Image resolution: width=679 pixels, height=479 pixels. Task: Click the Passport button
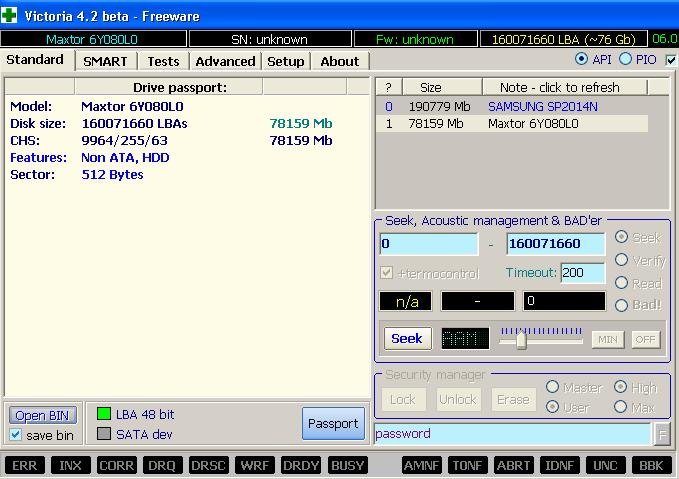(x=333, y=423)
